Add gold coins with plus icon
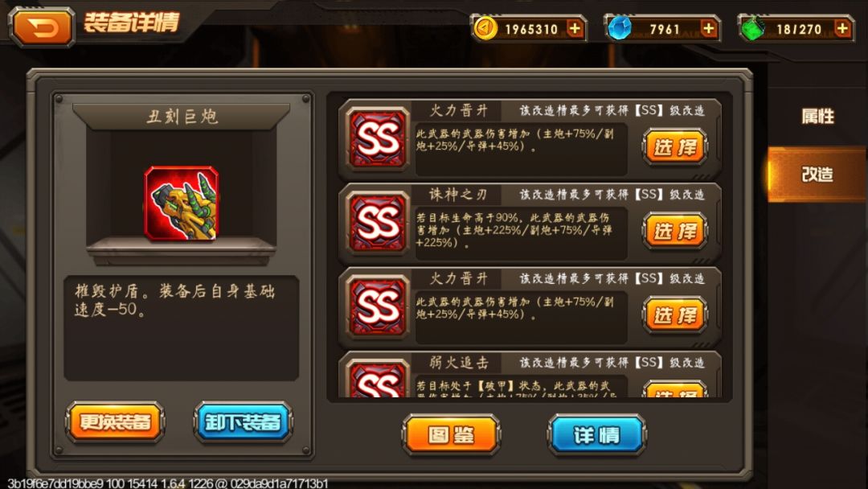 (575, 28)
